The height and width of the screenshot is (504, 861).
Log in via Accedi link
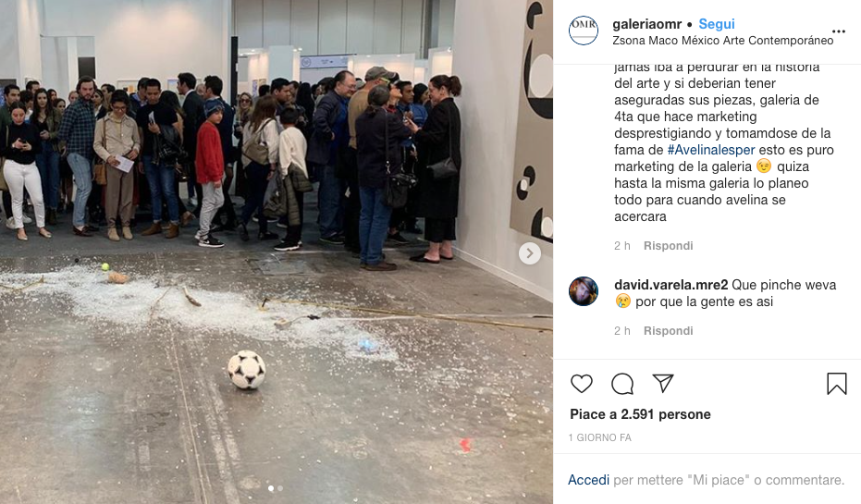588,480
